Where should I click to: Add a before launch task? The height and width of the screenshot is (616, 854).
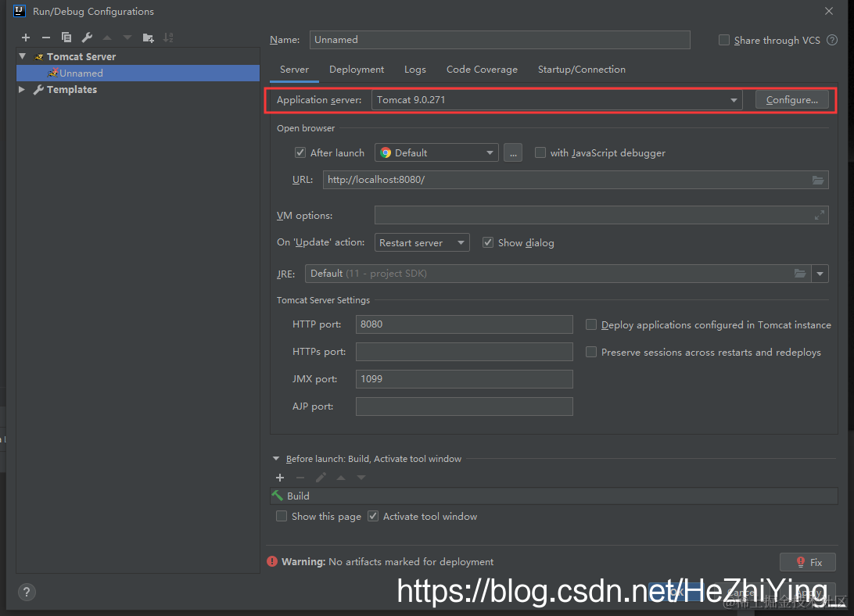tap(280, 478)
